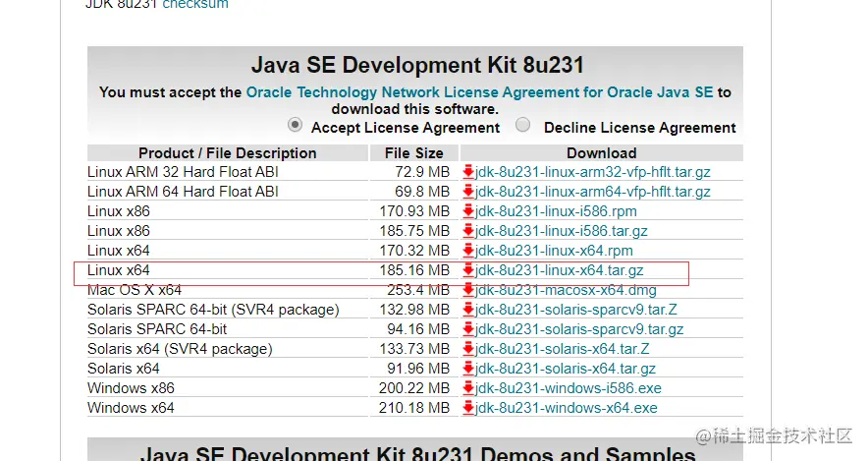Select the Accept License Agreement radio button
The image size is (868, 461).
pyautogui.click(x=295, y=125)
